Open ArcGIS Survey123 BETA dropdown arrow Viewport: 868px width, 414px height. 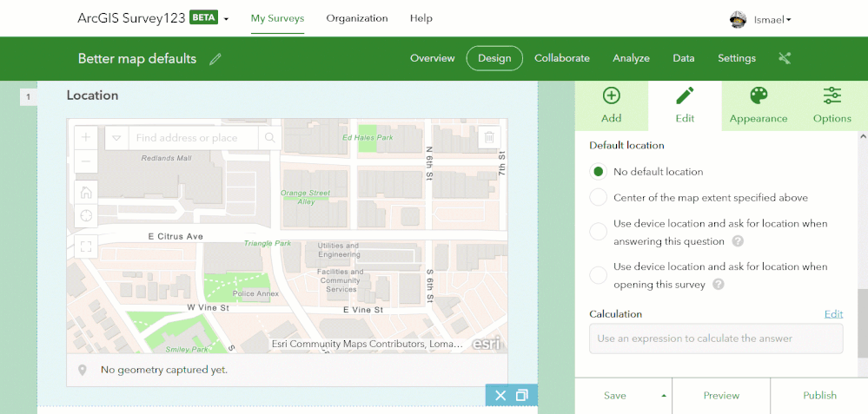pyautogui.click(x=226, y=19)
